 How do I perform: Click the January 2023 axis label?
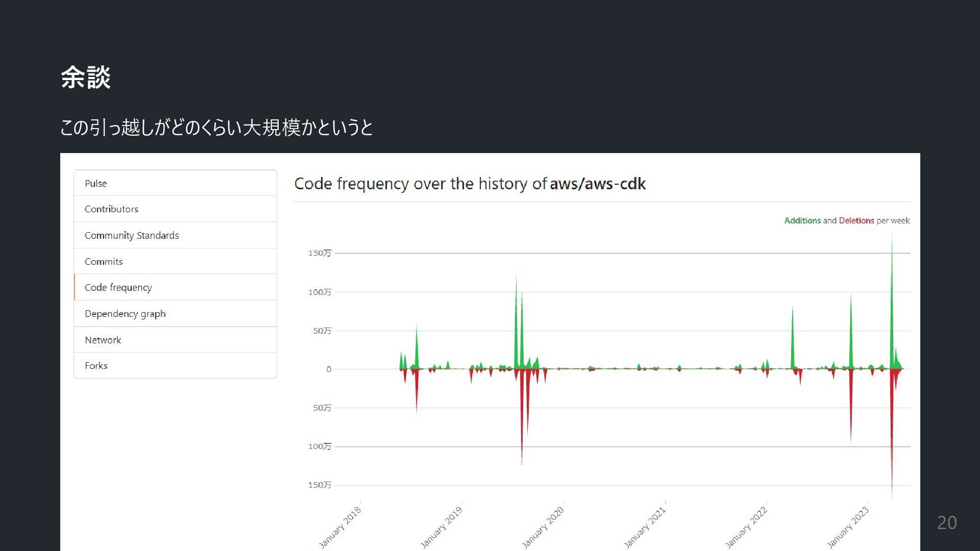848,527
